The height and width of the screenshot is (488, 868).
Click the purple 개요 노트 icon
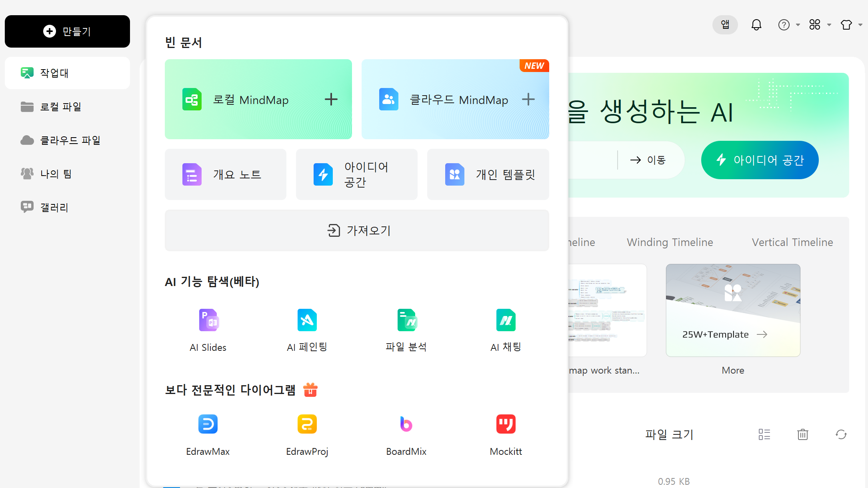pyautogui.click(x=192, y=174)
